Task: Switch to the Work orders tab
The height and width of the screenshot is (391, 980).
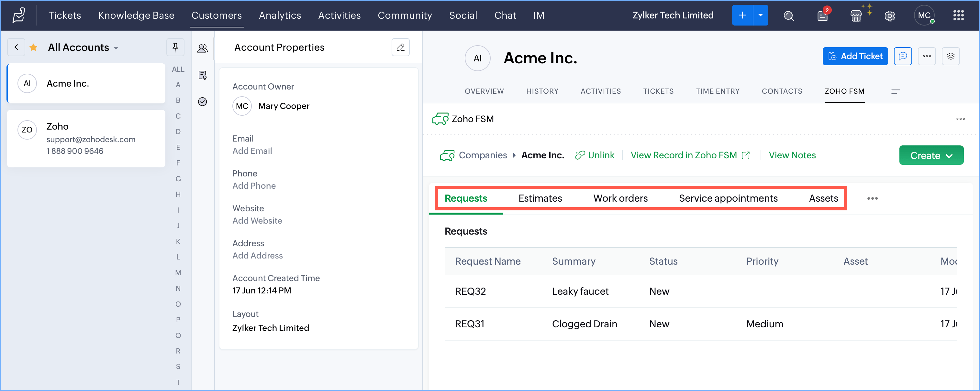Action: click(620, 198)
